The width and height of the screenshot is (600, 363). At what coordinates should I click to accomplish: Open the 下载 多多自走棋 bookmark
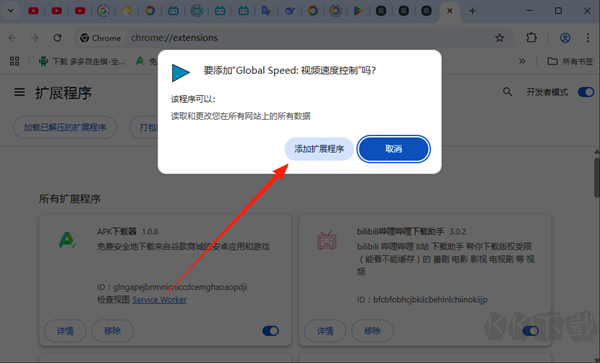(82, 61)
